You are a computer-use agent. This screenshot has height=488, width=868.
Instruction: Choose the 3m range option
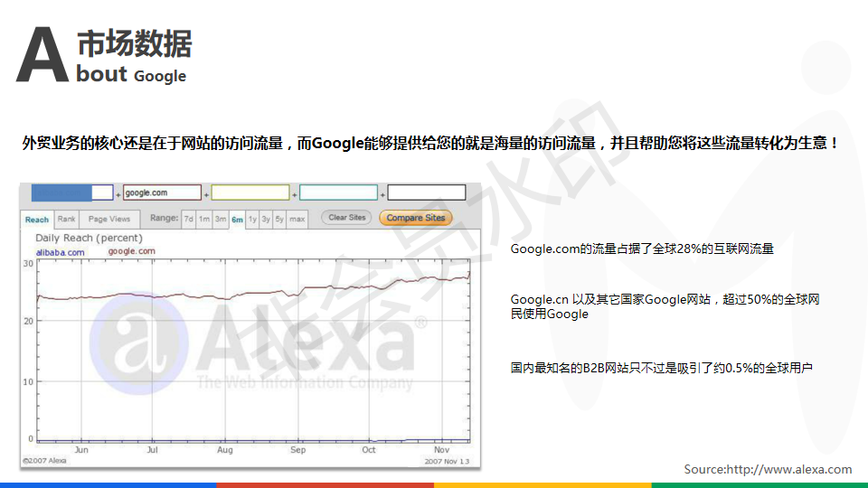pos(221,219)
